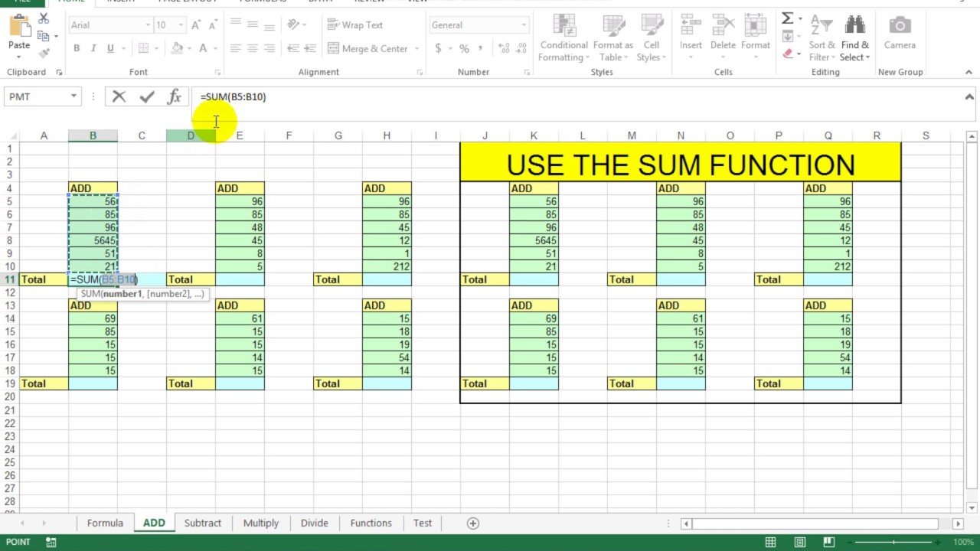Switch to the Subtract sheet tab
Viewport: 980px width, 551px height.
pyautogui.click(x=203, y=523)
